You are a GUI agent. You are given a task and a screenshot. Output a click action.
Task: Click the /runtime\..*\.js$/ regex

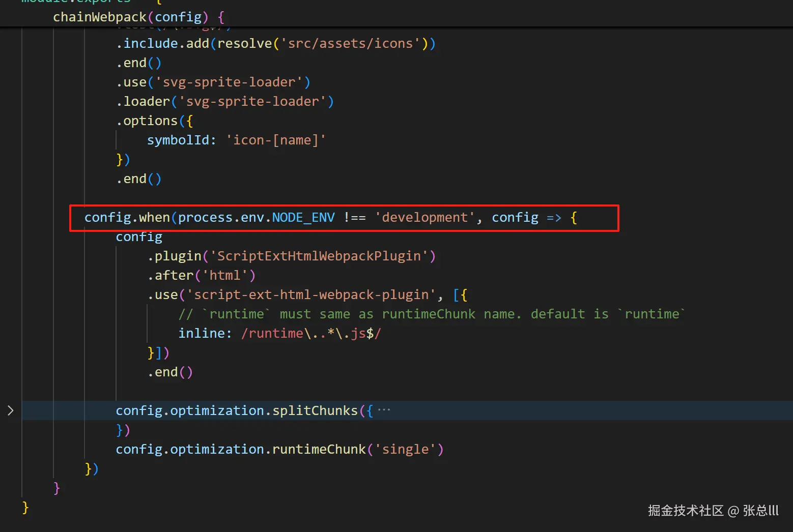[x=311, y=333]
